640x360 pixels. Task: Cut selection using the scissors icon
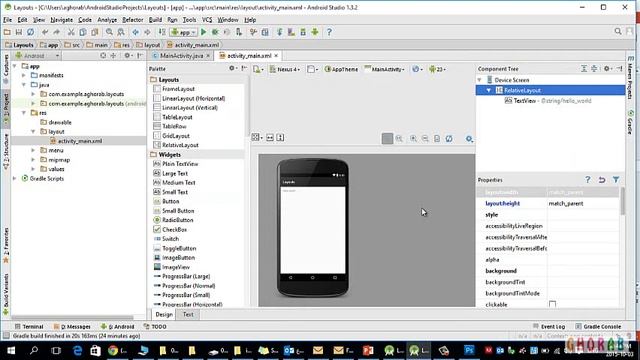[x=71, y=32]
